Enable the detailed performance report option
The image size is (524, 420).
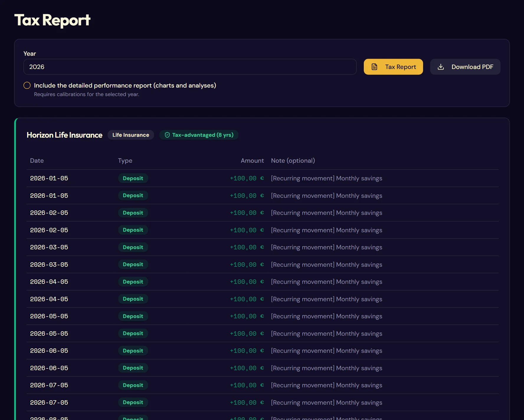click(27, 85)
